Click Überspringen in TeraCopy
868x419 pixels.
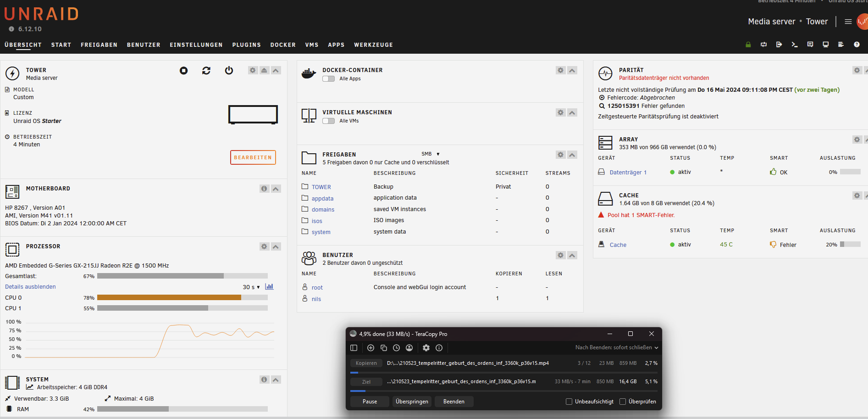click(x=412, y=402)
